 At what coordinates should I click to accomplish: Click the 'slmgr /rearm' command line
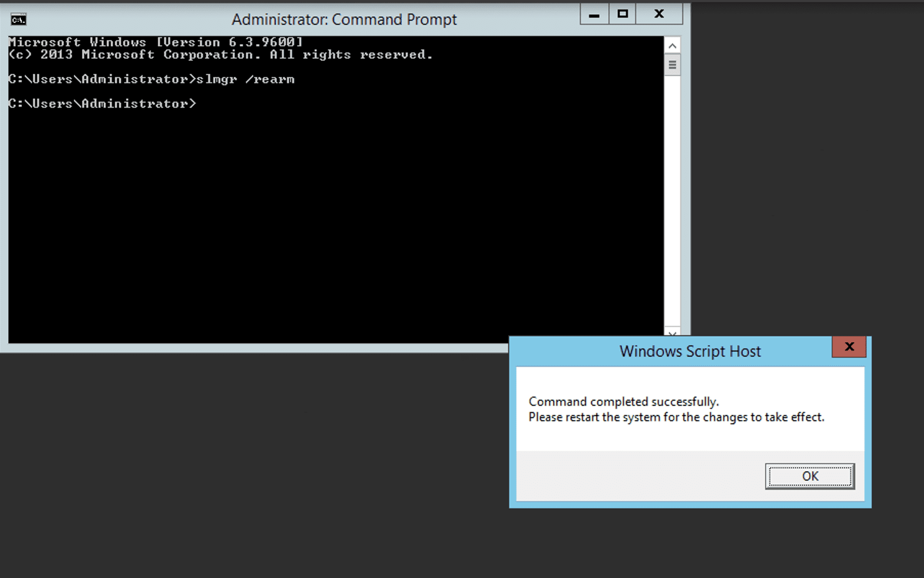click(x=152, y=79)
